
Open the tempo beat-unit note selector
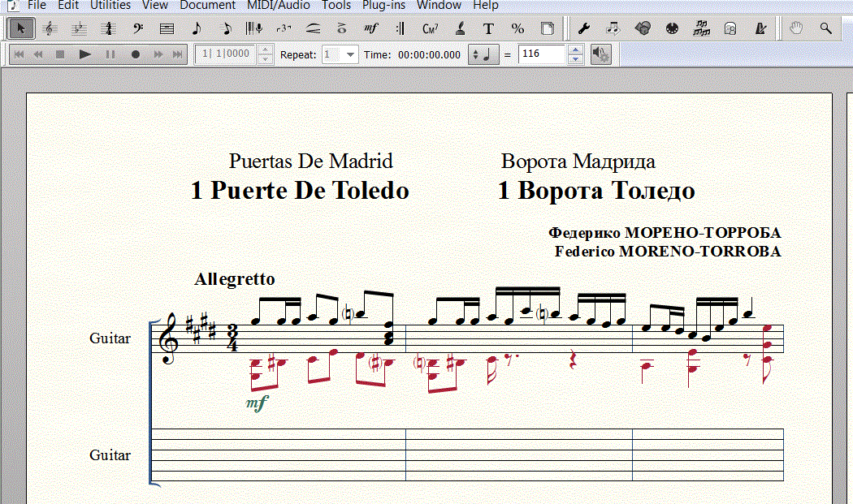[x=483, y=54]
